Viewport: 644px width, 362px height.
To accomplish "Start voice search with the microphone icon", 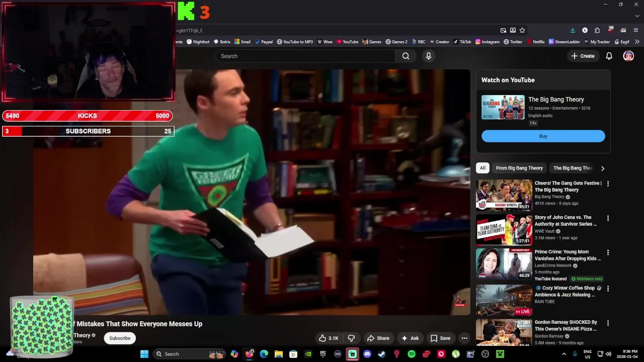I will (x=429, y=56).
